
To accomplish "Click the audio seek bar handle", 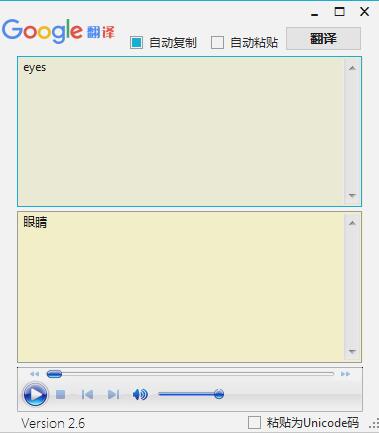I will pyautogui.click(x=54, y=374).
